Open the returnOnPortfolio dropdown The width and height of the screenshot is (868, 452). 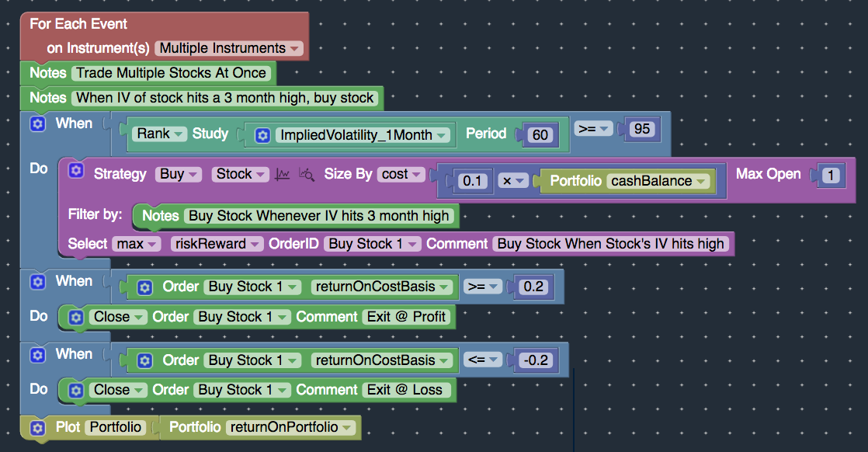(x=290, y=427)
